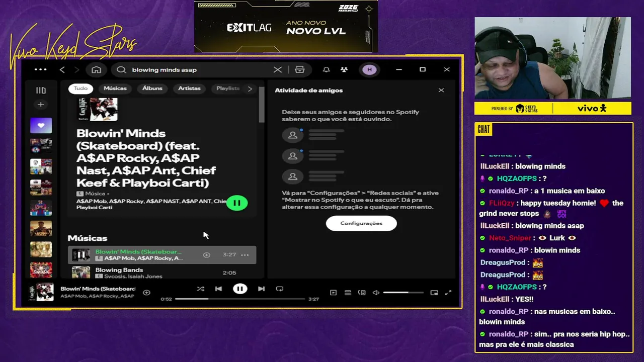Add Blowin' Minds track to Liked Songs
This screenshot has height=362, width=644.
206,255
